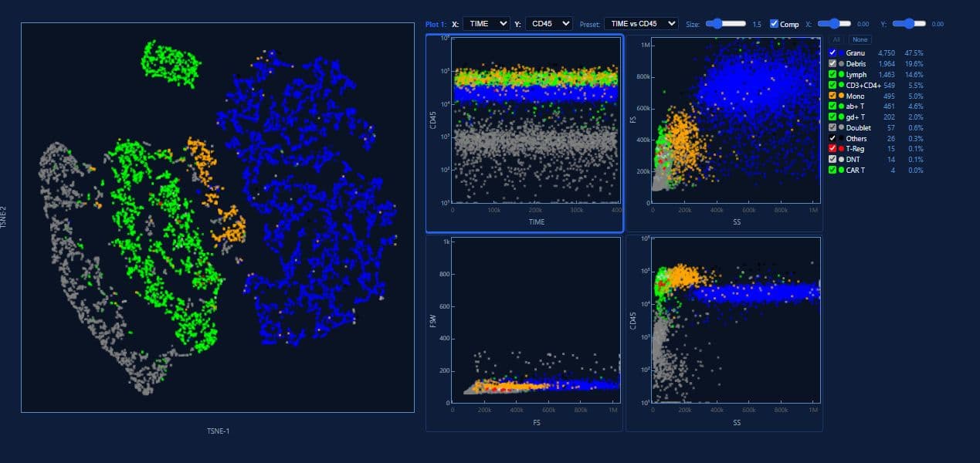980x463 pixels.
Task: Click the blue color dot beside Granu
Action: (x=841, y=52)
